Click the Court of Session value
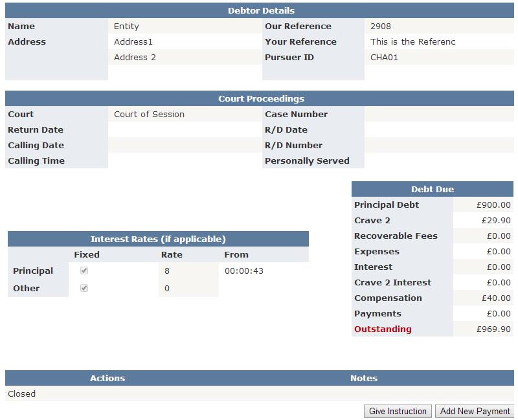 (149, 115)
